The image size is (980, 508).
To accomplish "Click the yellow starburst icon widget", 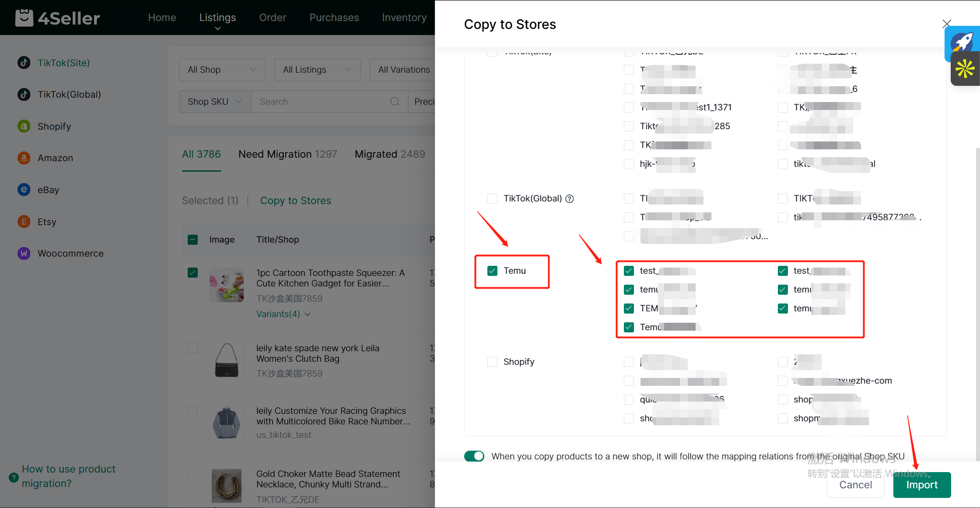I will point(965,69).
